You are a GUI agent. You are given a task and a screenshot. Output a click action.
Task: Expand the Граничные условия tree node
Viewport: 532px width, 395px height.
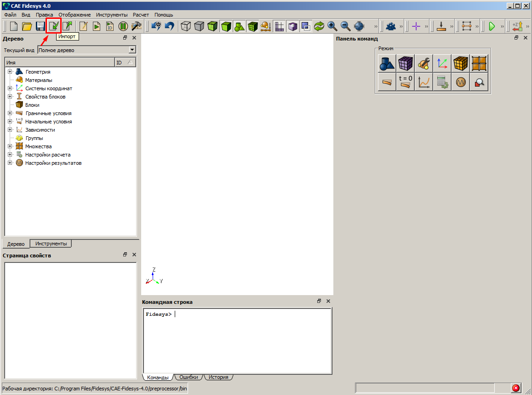coord(10,113)
